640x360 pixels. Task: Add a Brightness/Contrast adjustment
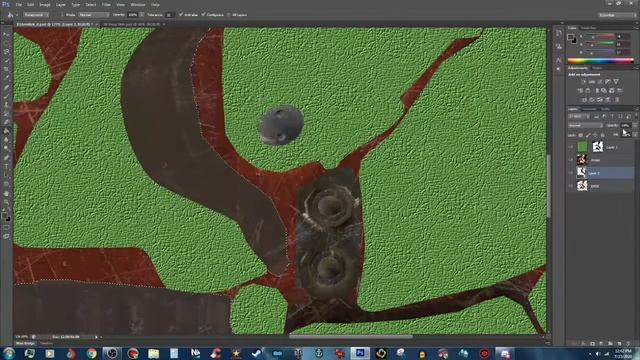(584, 82)
